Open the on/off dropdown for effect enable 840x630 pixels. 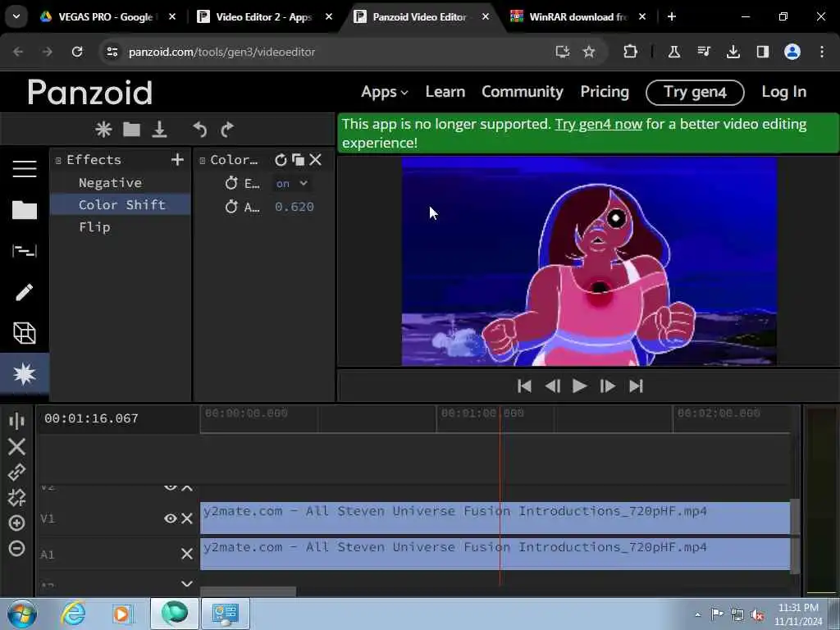click(x=292, y=183)
